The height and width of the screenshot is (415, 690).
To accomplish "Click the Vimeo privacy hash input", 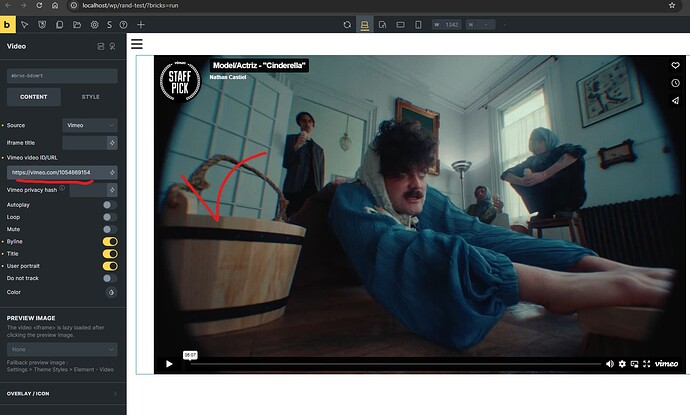I will tap(88, 190).
